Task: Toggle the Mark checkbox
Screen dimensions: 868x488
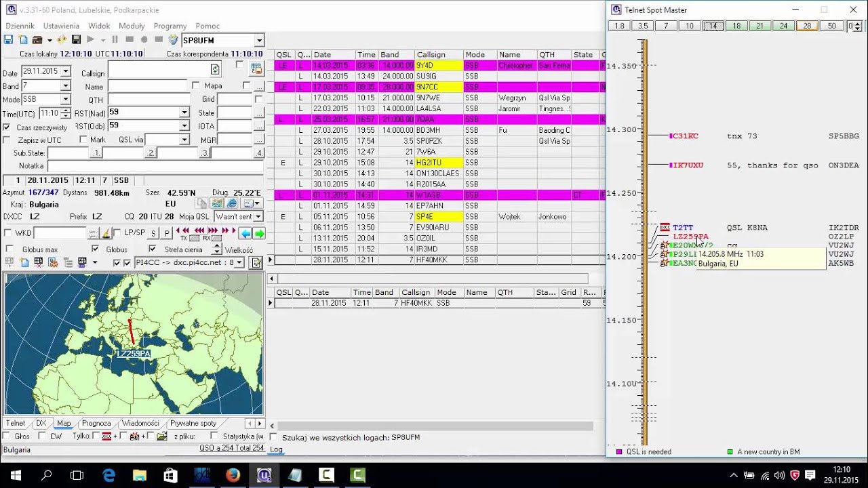Action: (83, 140)
